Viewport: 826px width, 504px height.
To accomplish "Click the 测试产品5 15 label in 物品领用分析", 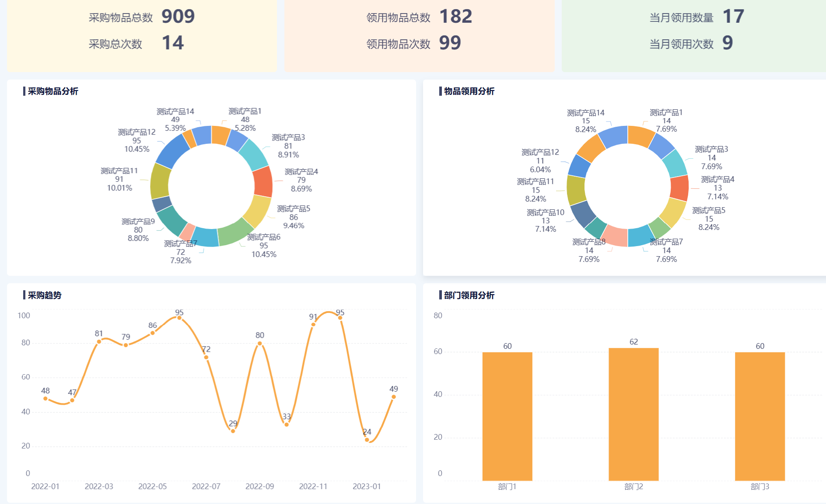I will (x=709, y=219).
